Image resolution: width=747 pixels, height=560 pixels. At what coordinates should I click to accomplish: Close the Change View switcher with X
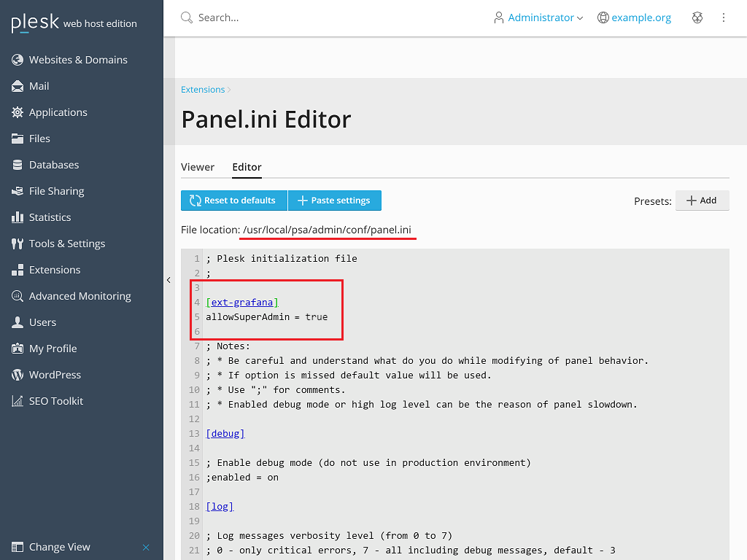[x=146, y=547]
